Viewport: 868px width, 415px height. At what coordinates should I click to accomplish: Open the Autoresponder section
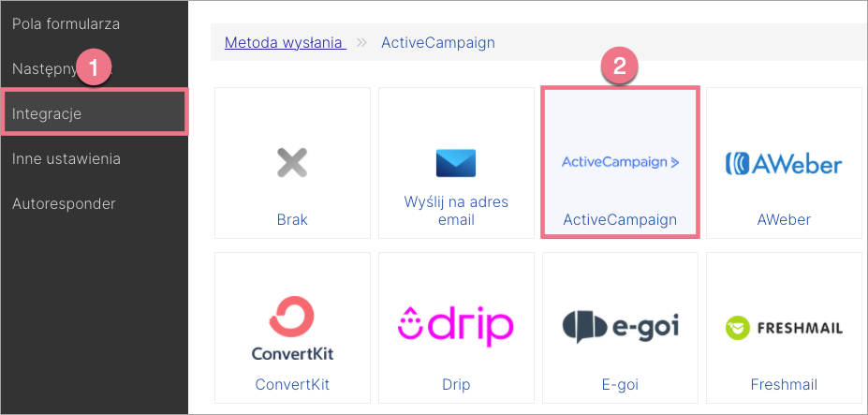point(64,203)
